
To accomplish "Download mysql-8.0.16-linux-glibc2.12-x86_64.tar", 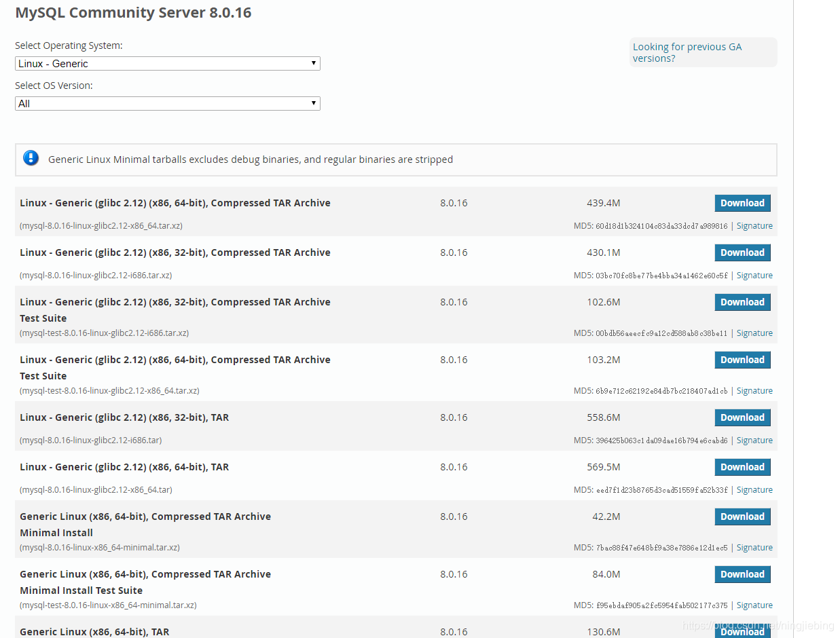I will (x=742, y=467).
